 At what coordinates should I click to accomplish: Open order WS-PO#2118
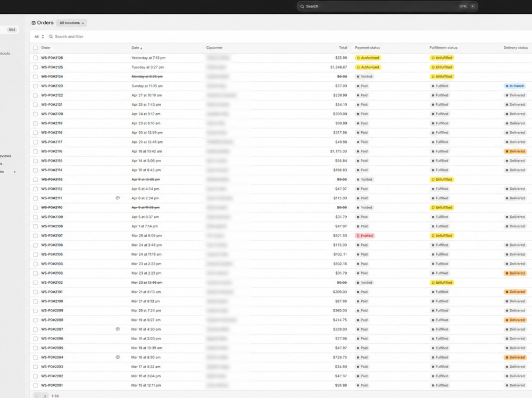pyautogui.click(x=52, y=133)
